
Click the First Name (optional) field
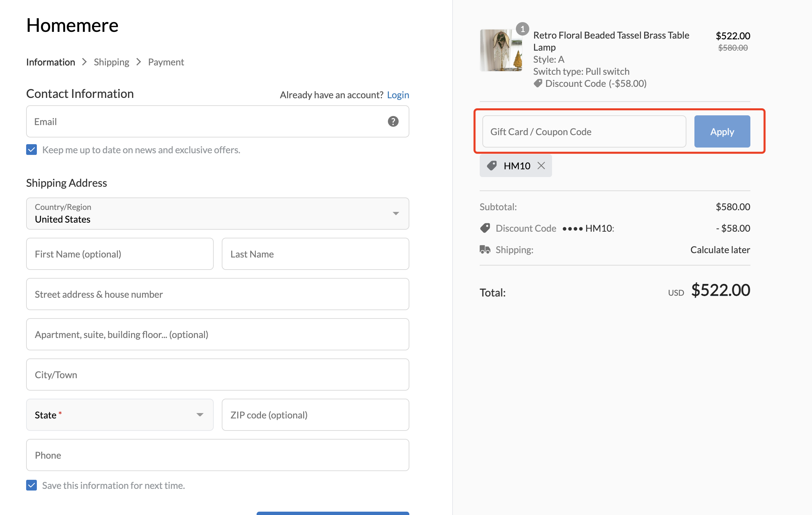click(x=120, y=254)
